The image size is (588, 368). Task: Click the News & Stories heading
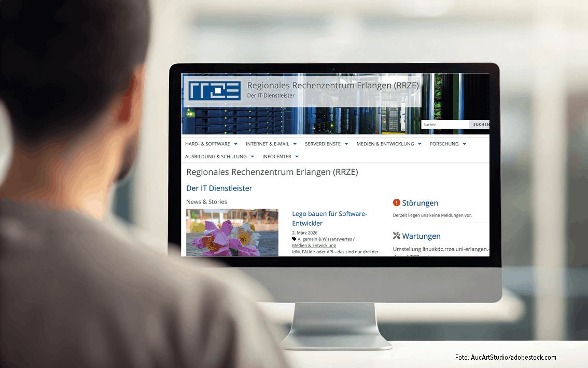pyautogui.click(x=206, y=202)
